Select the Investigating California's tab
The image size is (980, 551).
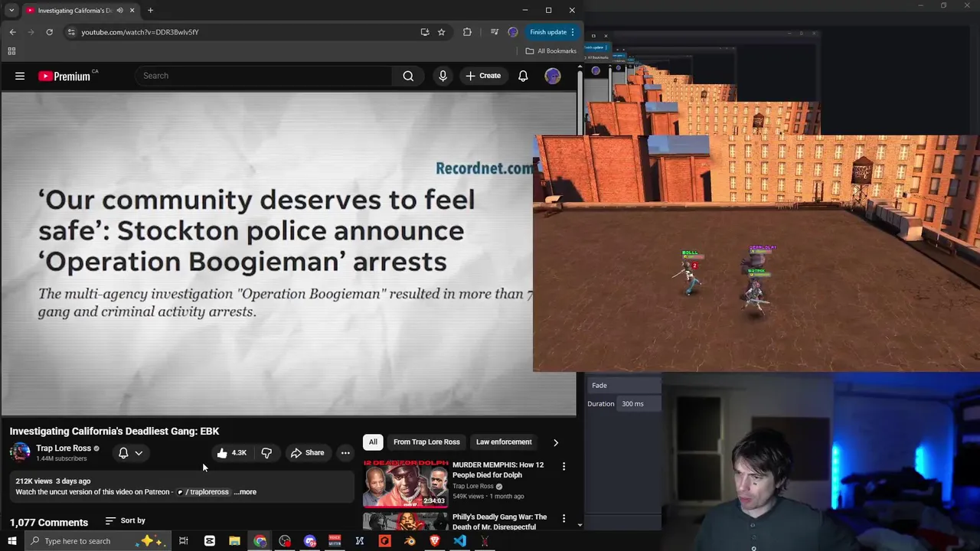74,11
